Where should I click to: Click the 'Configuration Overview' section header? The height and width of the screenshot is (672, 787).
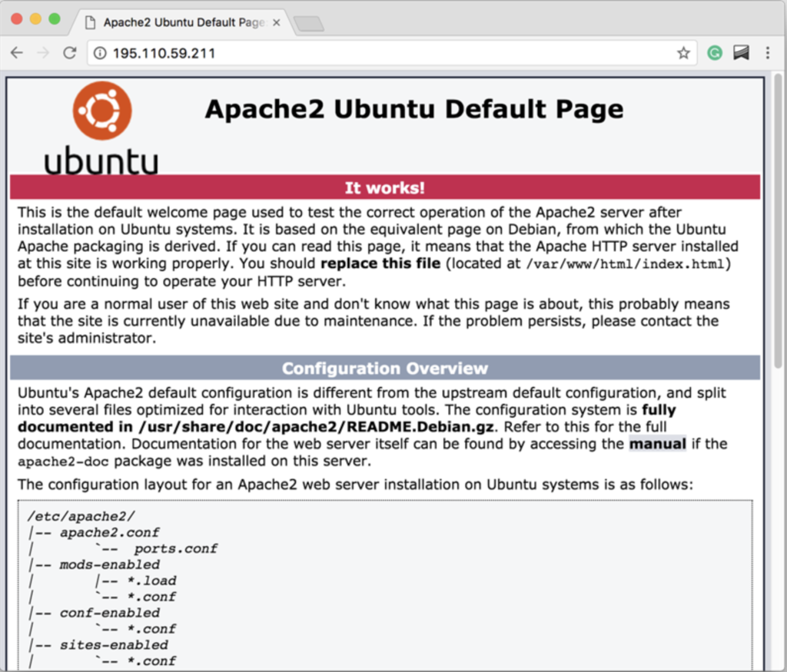pos(384,368)
